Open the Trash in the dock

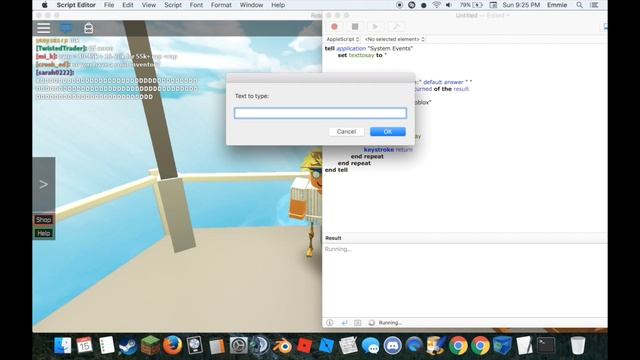578,345
